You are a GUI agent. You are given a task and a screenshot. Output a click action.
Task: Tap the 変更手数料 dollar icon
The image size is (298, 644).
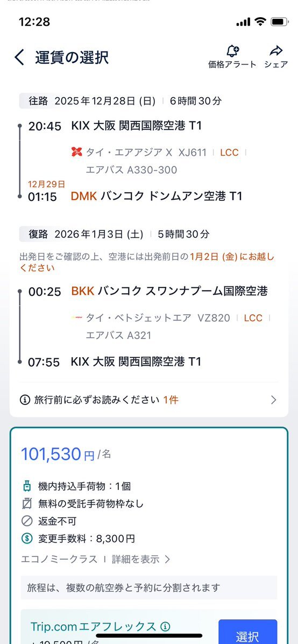[x=27, y=538]
